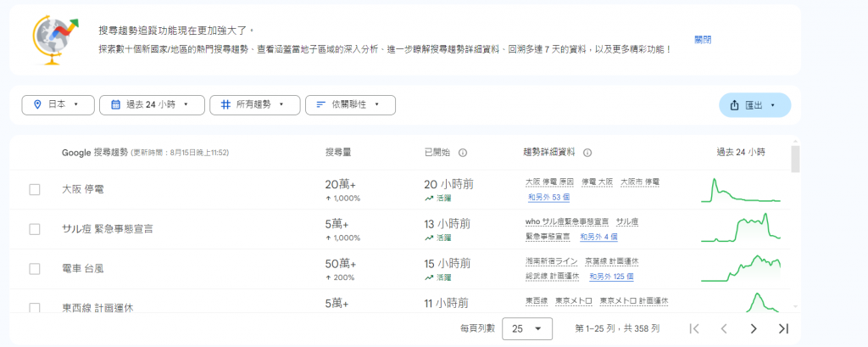Click the scrollbar down arrow of the table

tap(795, 306)
